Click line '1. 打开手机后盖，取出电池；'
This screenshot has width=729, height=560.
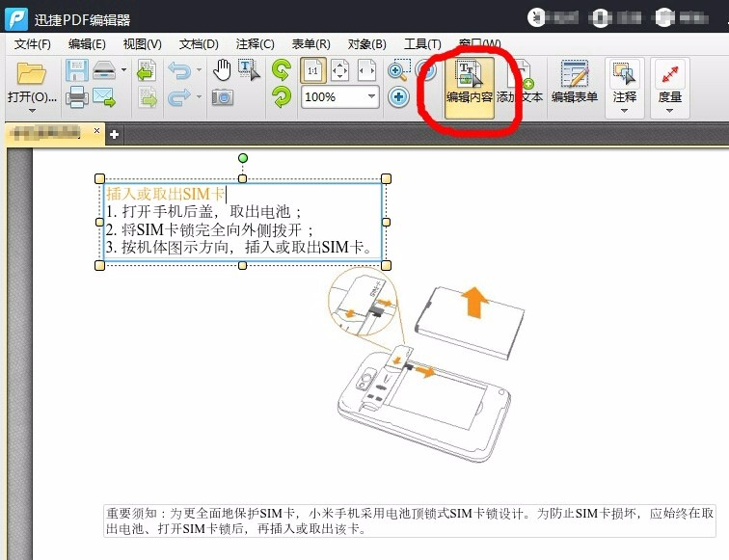203,212
